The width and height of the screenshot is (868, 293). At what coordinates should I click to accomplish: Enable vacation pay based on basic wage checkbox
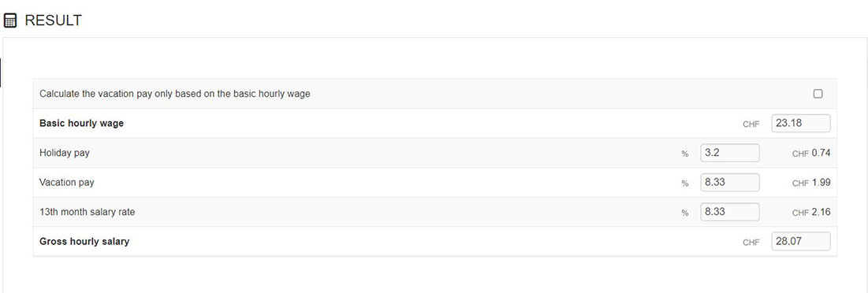818,94
